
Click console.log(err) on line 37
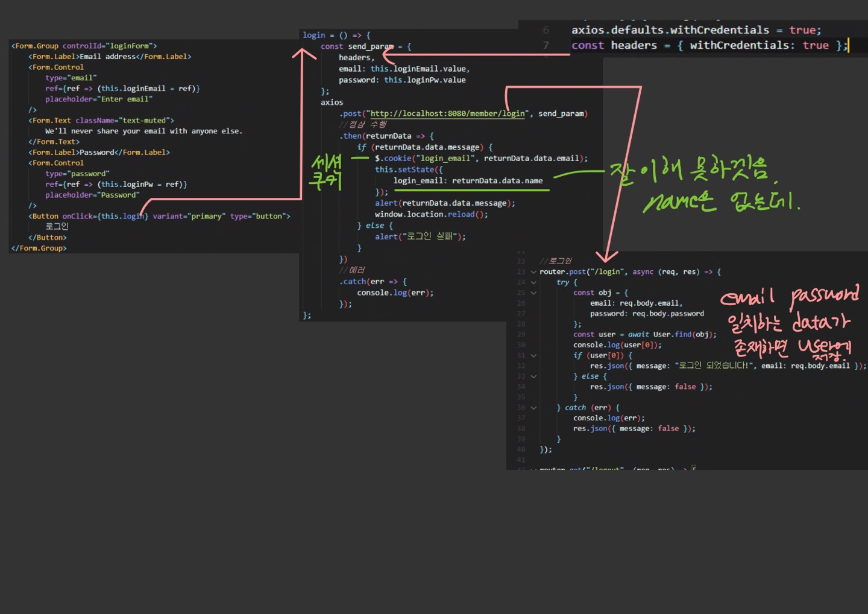[x=609, y=418]
